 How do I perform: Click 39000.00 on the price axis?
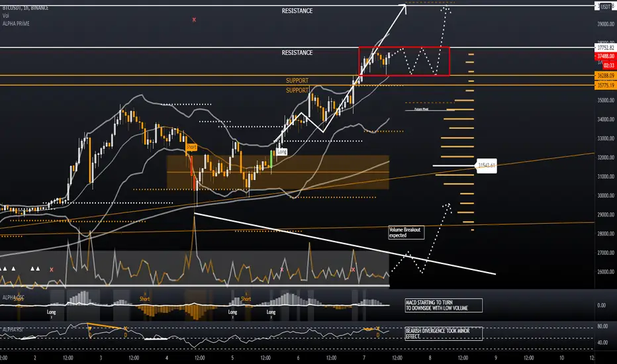point(606,24)
